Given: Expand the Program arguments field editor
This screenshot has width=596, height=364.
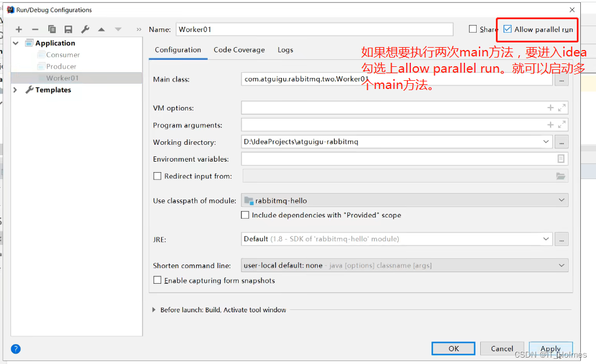Looking at the screenshot, I should point(562,124).
